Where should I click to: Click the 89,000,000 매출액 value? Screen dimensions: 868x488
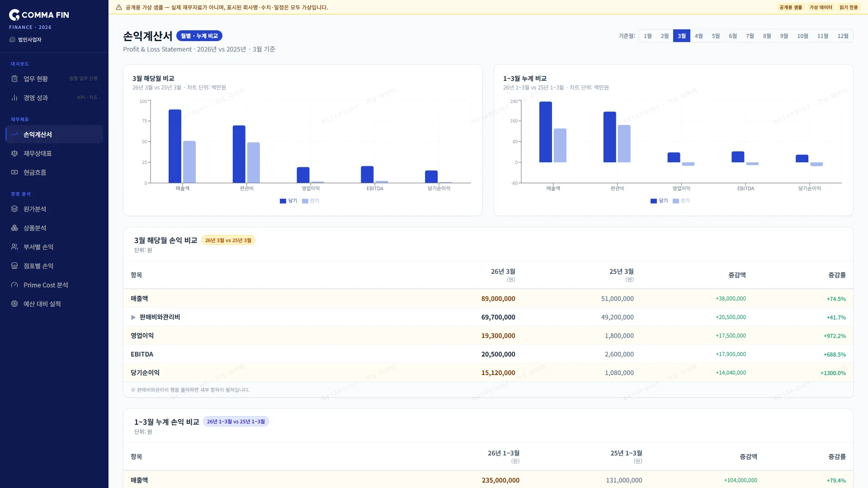coord(498,299)
